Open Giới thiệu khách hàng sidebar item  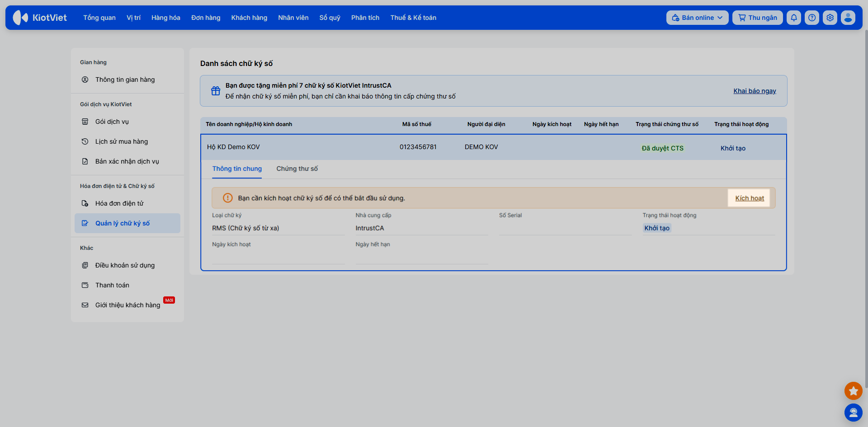[x=127, y=305]
